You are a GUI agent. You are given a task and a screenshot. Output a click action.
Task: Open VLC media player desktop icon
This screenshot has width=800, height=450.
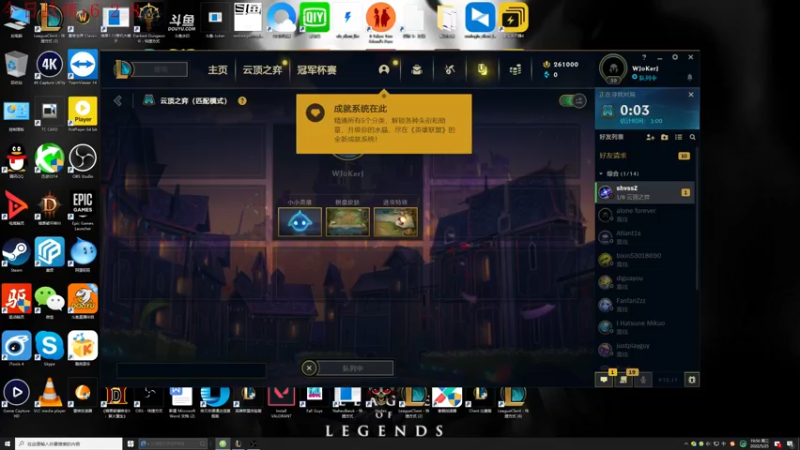tap(49, 396)
